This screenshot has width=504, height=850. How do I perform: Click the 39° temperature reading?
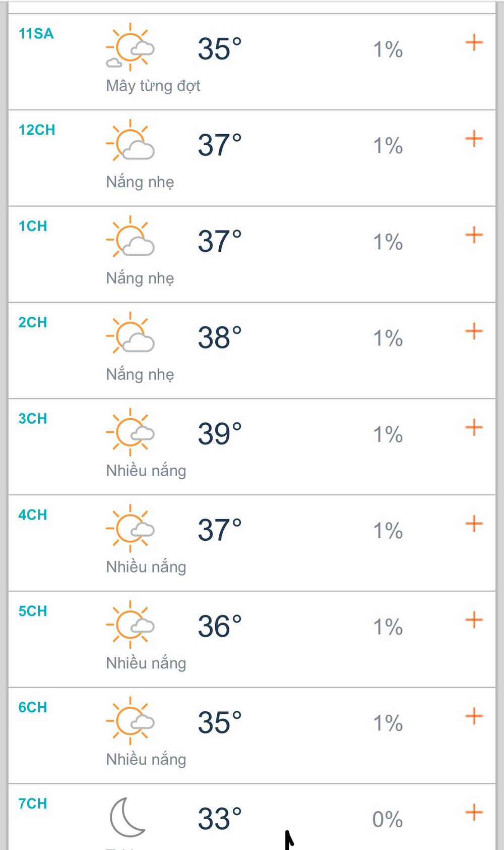tap(220, 434)
